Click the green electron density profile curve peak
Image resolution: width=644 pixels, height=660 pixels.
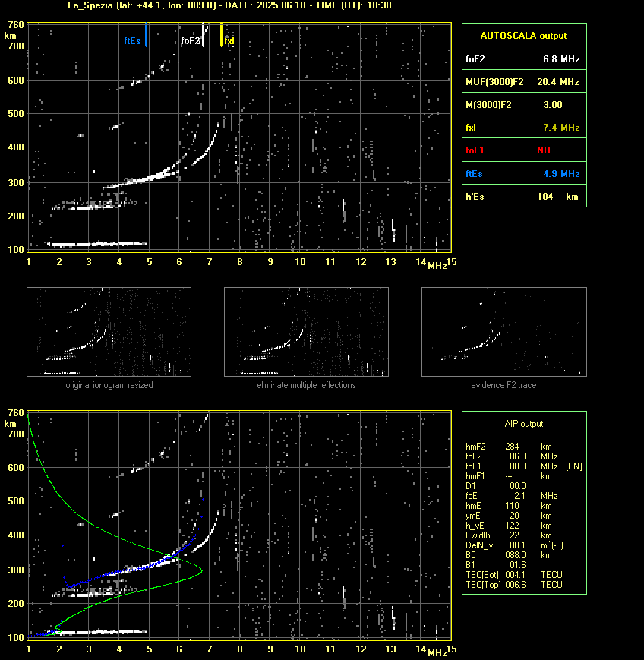pyautogui.click(x=201, y=571)
